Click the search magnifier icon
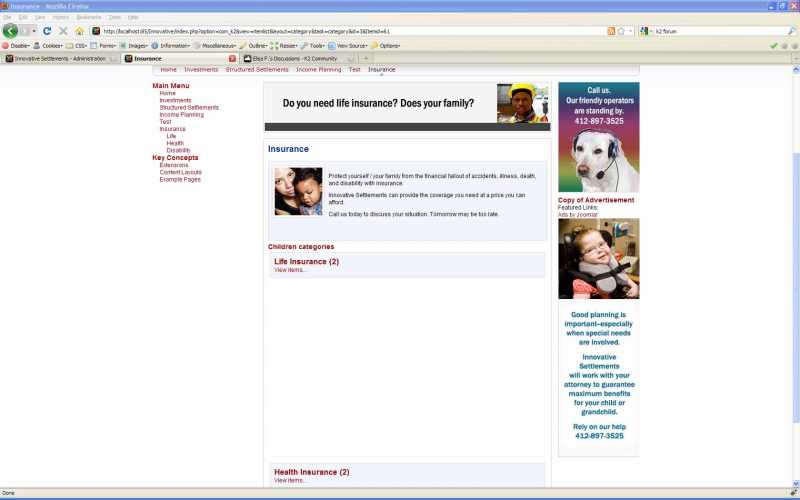800x500 pixels. tap(791, 31)
